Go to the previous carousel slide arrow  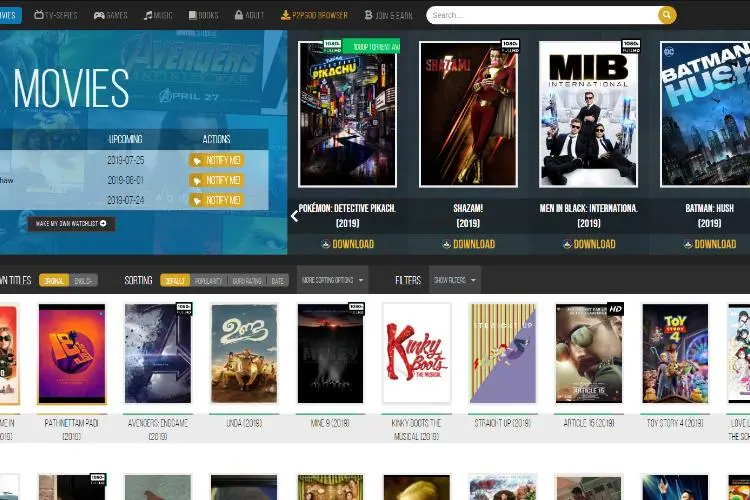pos(294,216)
